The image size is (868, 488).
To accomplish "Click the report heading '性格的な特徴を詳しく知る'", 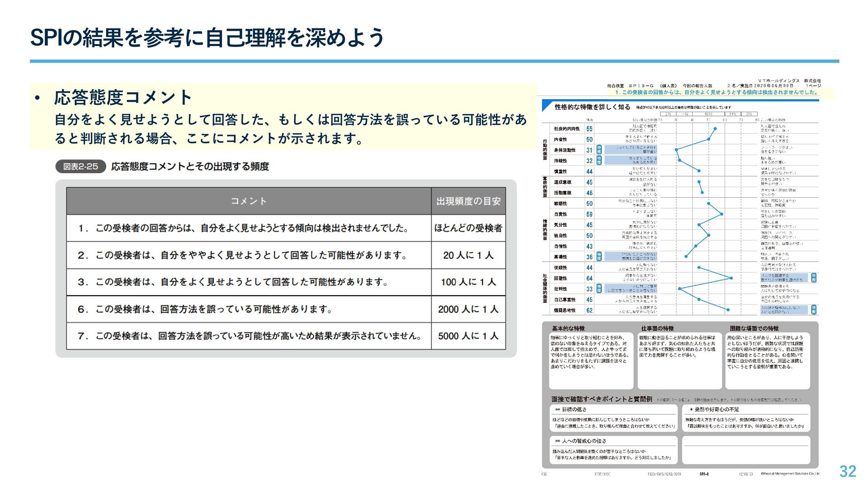I will [592, 107].
